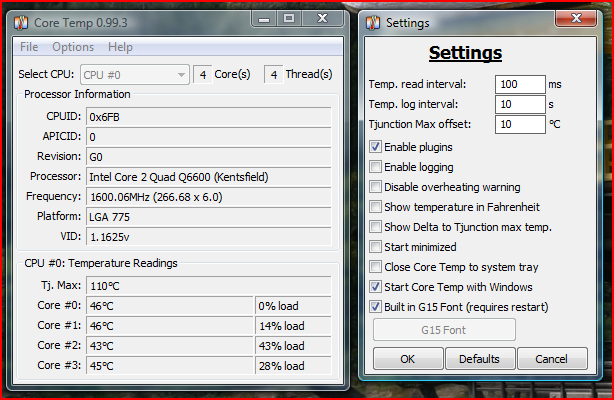Maximize the Core Temp window
The height and width of the screenshot is (400, 614).
click(289, 18)
